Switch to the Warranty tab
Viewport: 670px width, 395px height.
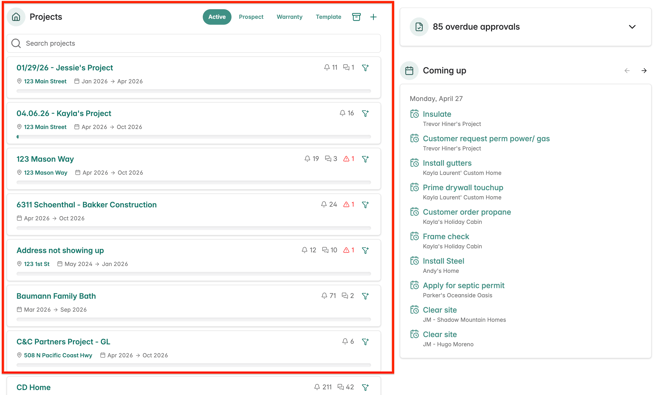[289, 17]
